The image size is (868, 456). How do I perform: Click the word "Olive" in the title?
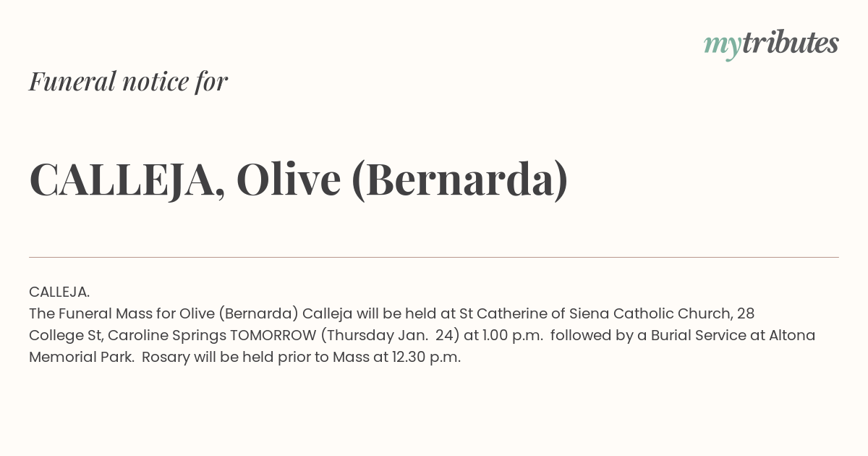pyautogui.click(x=288, y=180)
